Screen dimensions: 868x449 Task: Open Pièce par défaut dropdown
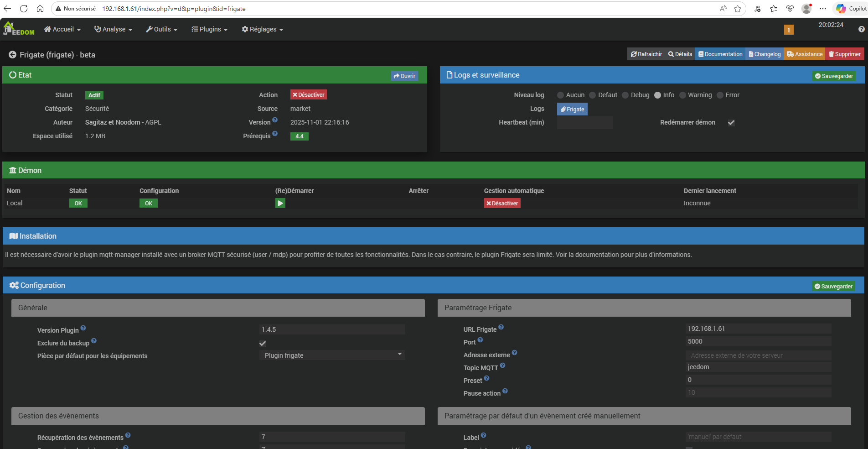coord(332,355)
